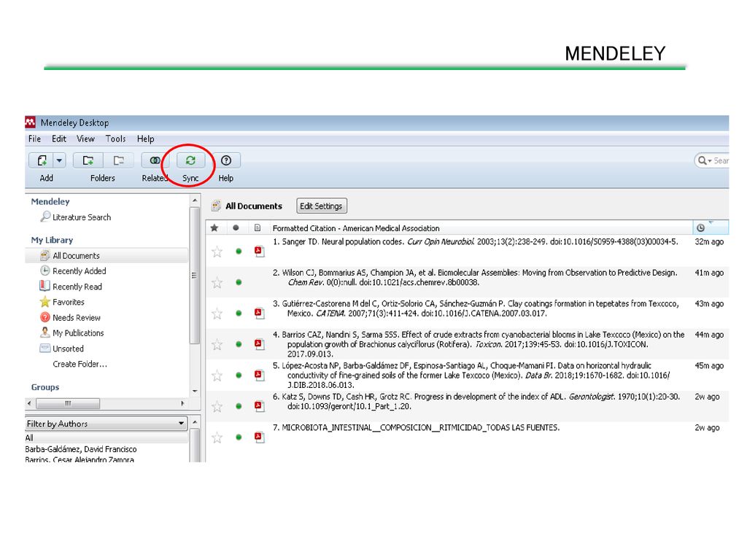
Task: Open PDF icon of MICROBIOTA_INTESTINAL entry
Action: (259, 437)
